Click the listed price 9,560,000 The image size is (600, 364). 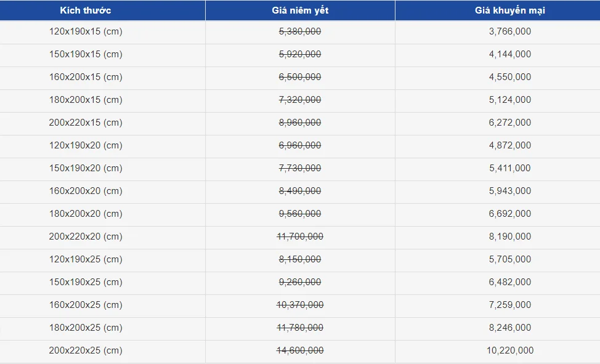click(x=300, y=214)
